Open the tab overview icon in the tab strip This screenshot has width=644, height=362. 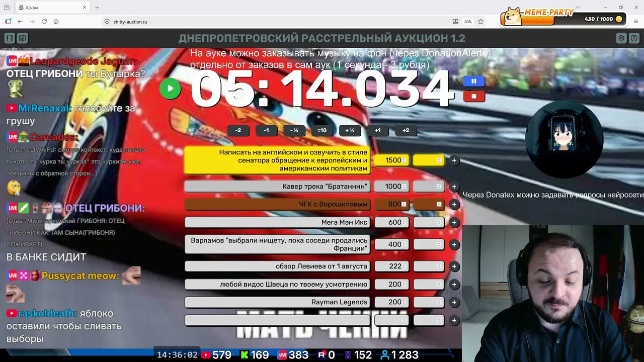[7, 8]
